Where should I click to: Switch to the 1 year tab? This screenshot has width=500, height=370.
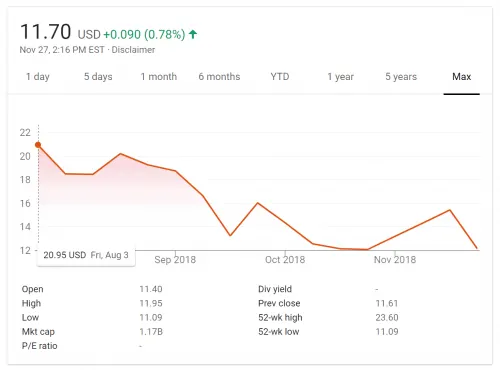click(x=340, y=77)
